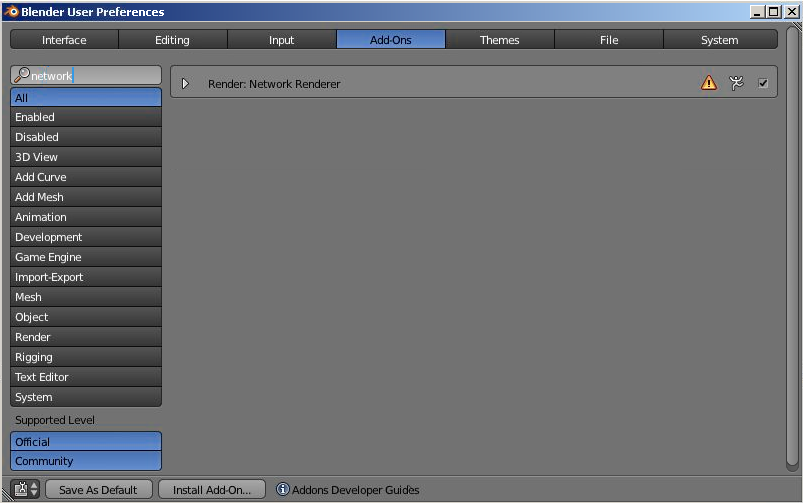The height and width of the screenshot is (503, 803).
Task: Open the Input tab
Action: click(282, 39)
